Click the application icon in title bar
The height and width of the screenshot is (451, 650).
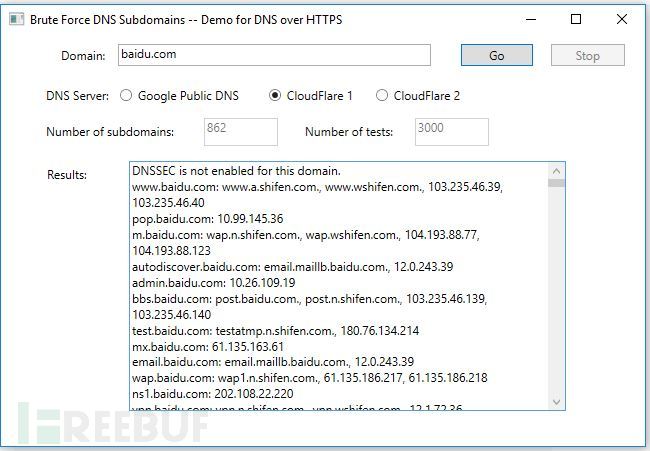coord(16,19)
